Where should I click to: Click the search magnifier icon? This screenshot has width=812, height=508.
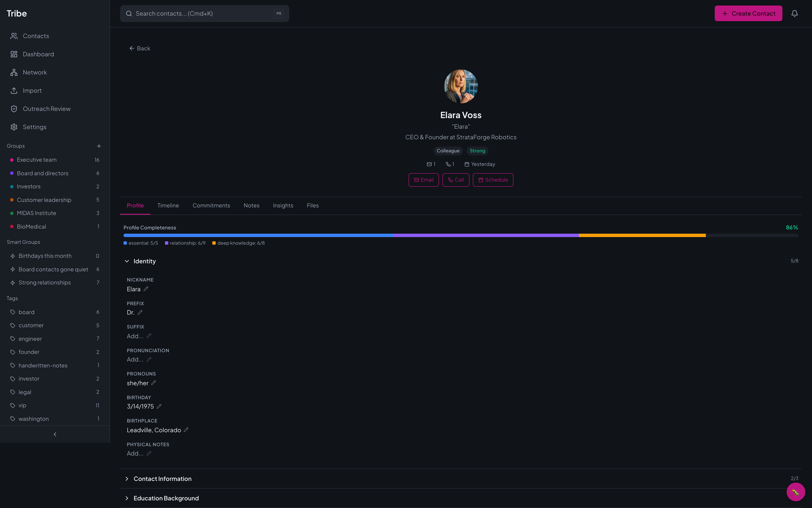pyautogui.click(x=129, y=14)
